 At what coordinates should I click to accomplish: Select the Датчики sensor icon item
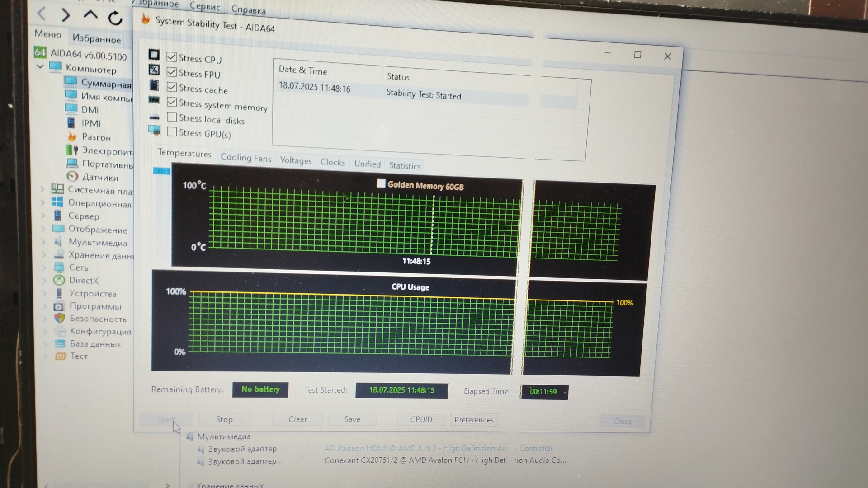pyautogui.click(x=72, y=177)
